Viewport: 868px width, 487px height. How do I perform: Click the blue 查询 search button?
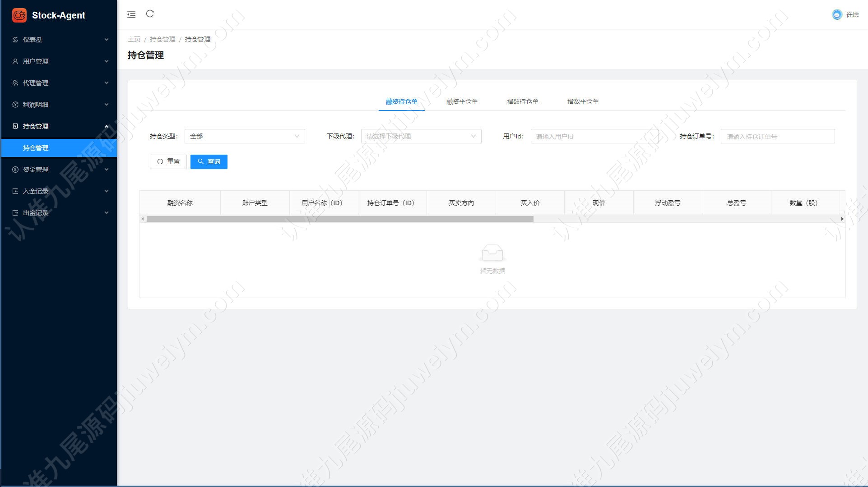click(209, 162)
